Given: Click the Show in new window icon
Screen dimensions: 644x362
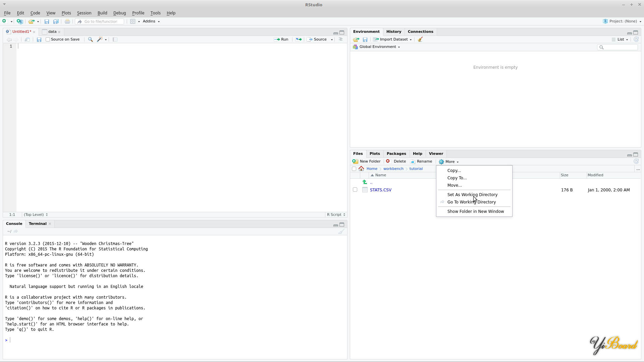Looking at the screenshot, I should (27, 40).
